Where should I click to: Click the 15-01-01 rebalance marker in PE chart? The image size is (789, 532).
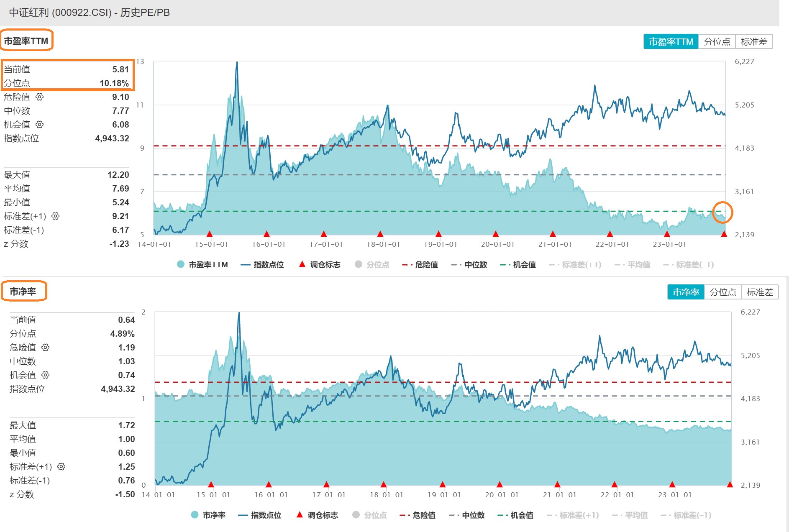point(210,233)
